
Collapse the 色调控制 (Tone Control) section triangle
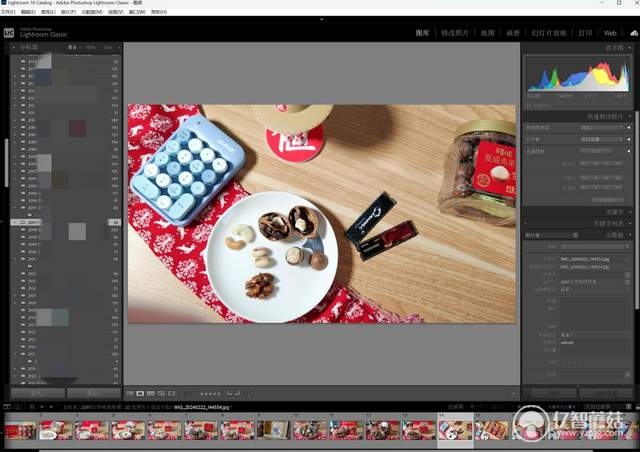pos(629,151)
